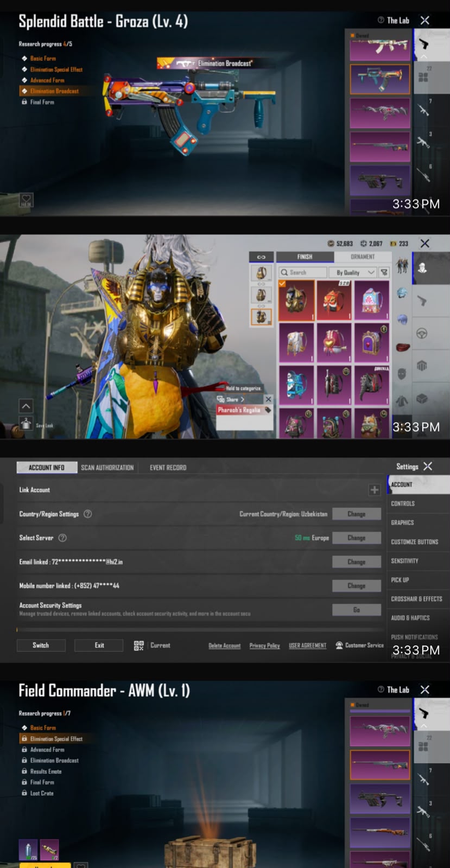Tap the Save Look icon

26,423
